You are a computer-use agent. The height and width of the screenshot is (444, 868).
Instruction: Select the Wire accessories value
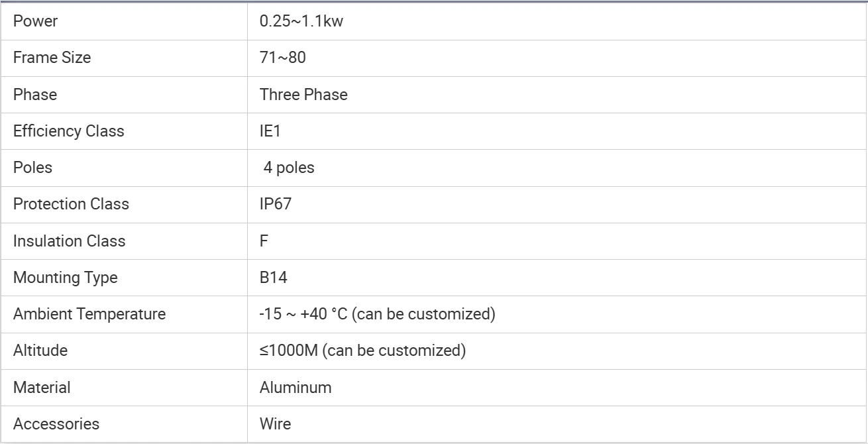coord(275,424)
